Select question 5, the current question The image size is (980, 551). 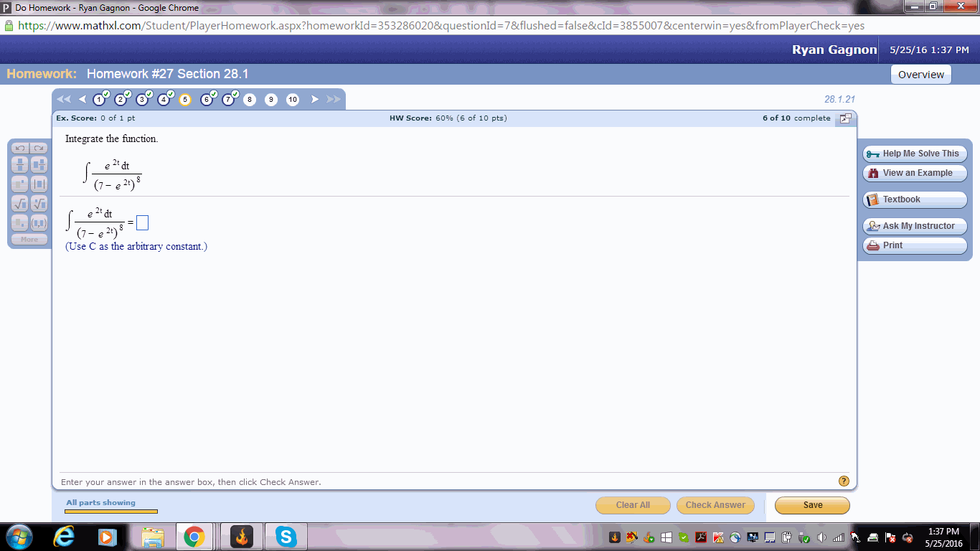click(x=184, y=100)
